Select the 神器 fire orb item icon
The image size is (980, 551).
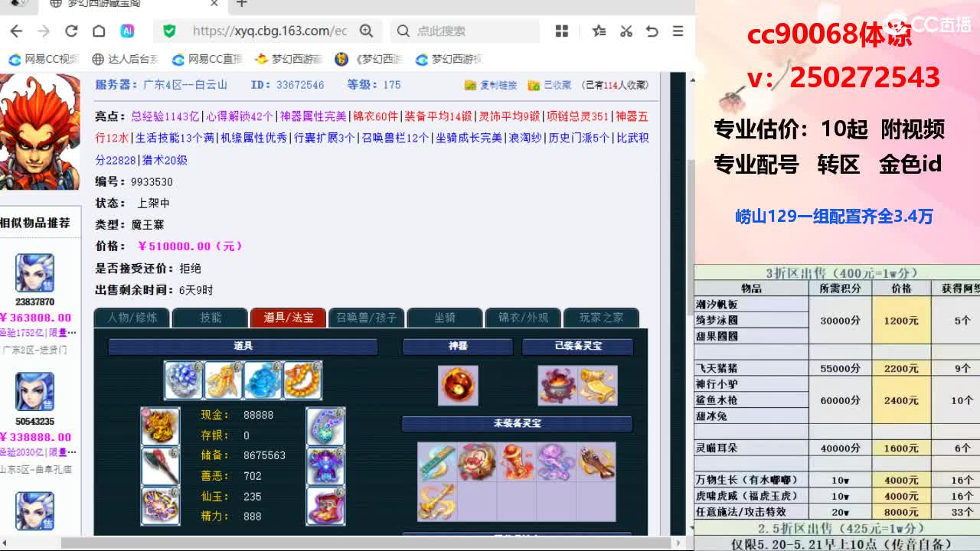(458, 385)
